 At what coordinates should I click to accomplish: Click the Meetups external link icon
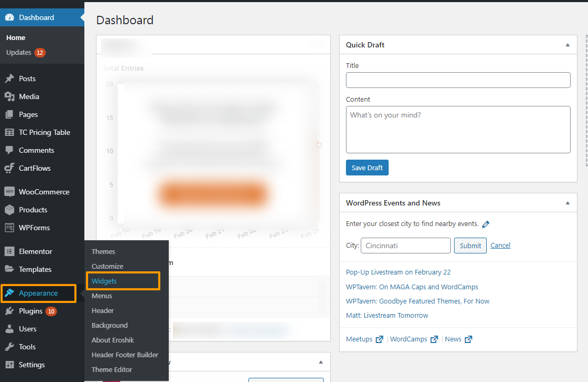380,339
